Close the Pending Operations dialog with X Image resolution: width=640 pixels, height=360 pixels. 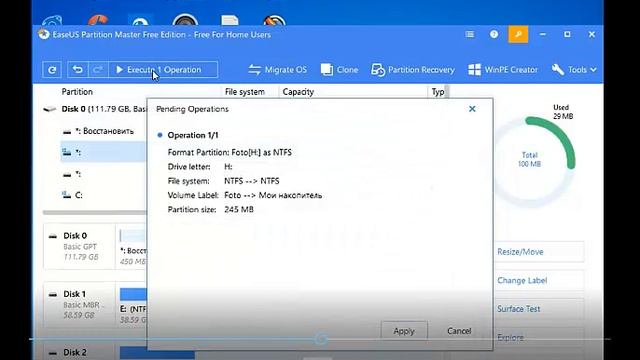point(472,109)
